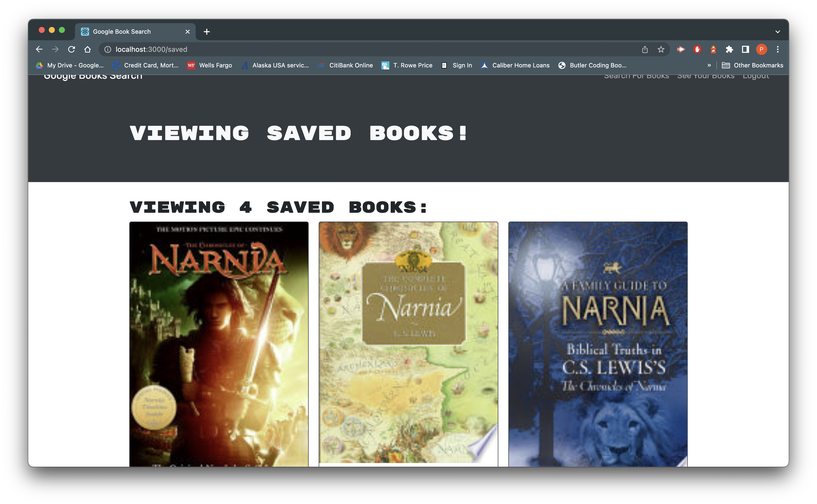
Task: Open the Extensions puzzle icon
Action: [729, 49]
